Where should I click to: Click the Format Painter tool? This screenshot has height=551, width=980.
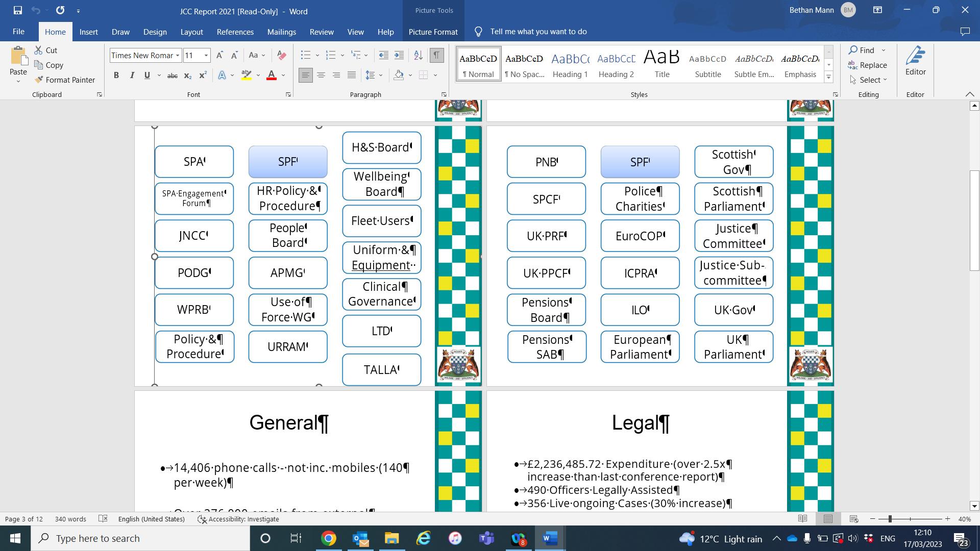coord(65,80)
